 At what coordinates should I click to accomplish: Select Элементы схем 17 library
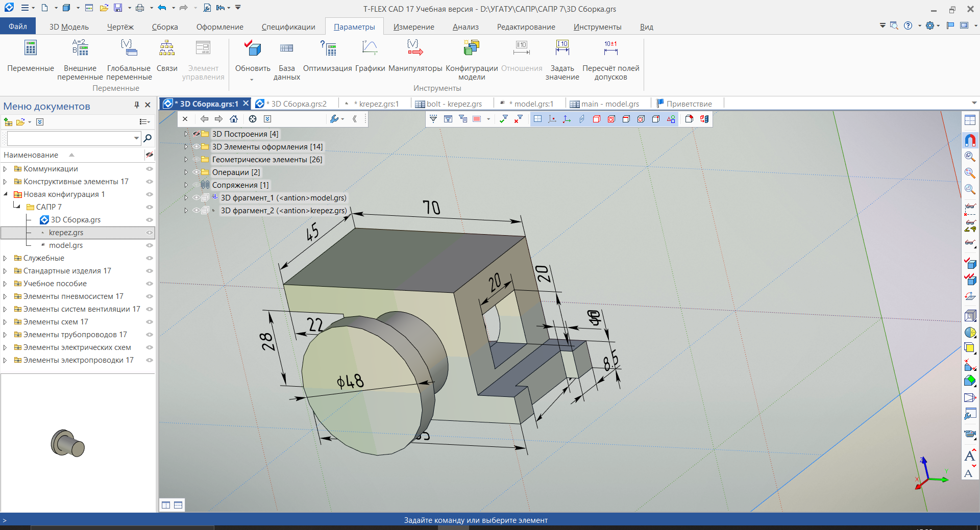[x=56, y=322]
